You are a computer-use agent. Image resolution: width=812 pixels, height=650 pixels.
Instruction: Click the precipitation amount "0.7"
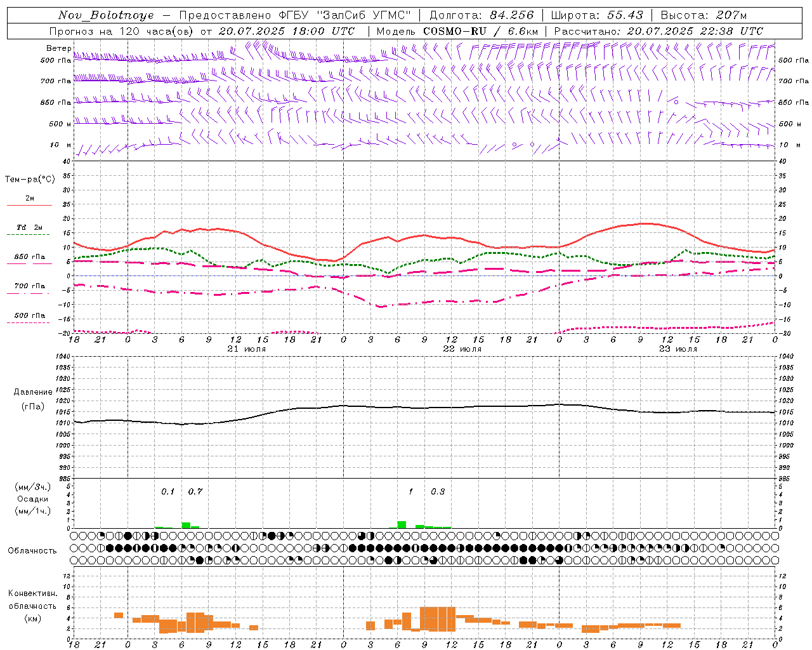coord(195,492)
